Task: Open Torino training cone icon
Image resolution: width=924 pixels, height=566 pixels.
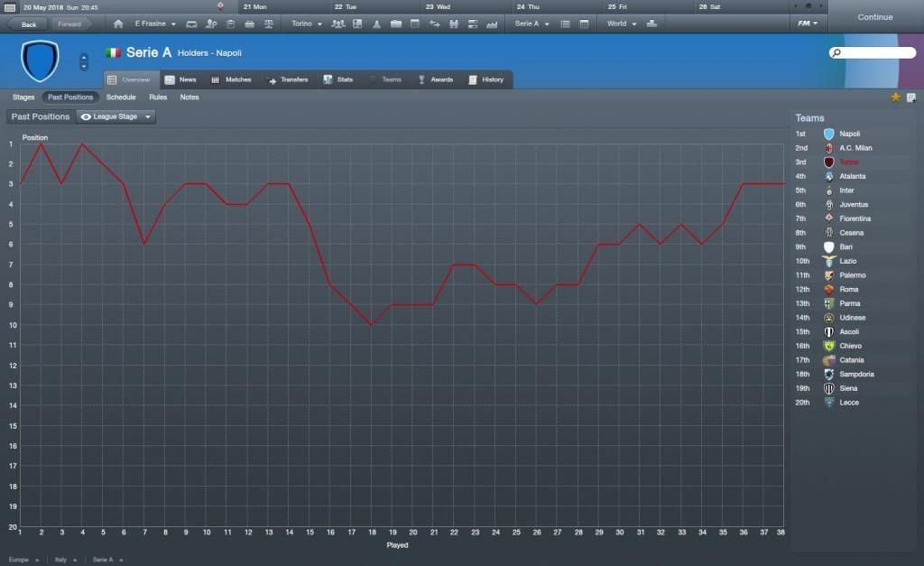Action: (x=376, y=24)
